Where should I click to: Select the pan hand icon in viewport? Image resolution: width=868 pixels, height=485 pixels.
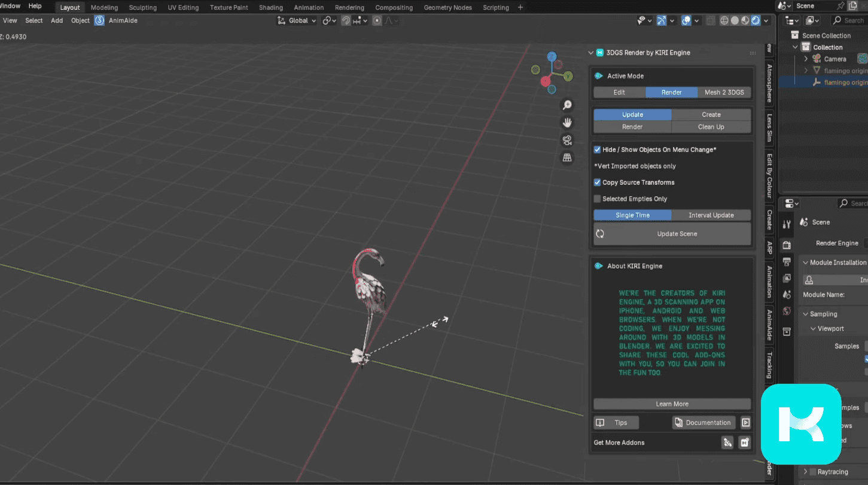coord(567,123)
